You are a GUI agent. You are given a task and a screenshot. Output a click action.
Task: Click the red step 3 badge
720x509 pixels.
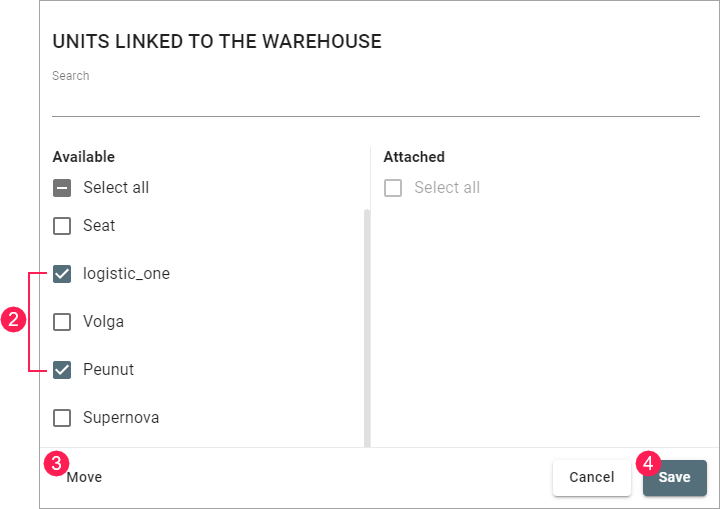57,463
